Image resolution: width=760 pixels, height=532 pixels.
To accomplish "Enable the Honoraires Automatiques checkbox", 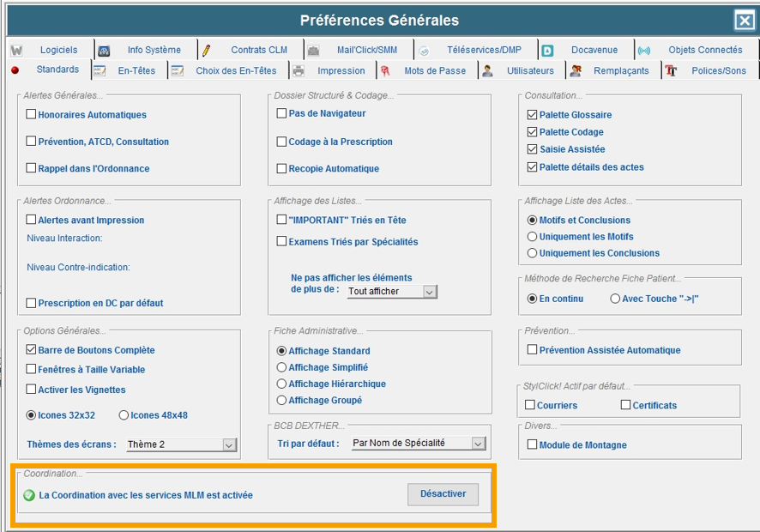I will pyautogui.click(x=32, y=115).
